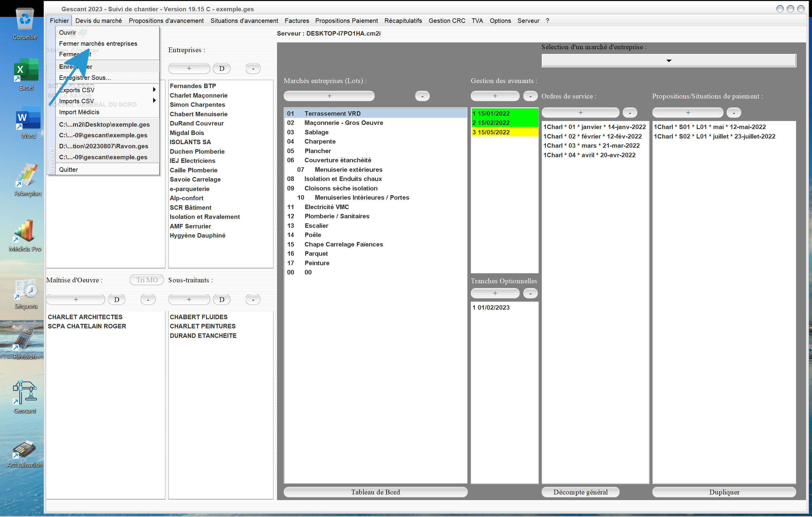This screenshot has width=812, height=517.
Task: Select Fermer marchés entreprises menu entry
Action: tap(107, 43)
